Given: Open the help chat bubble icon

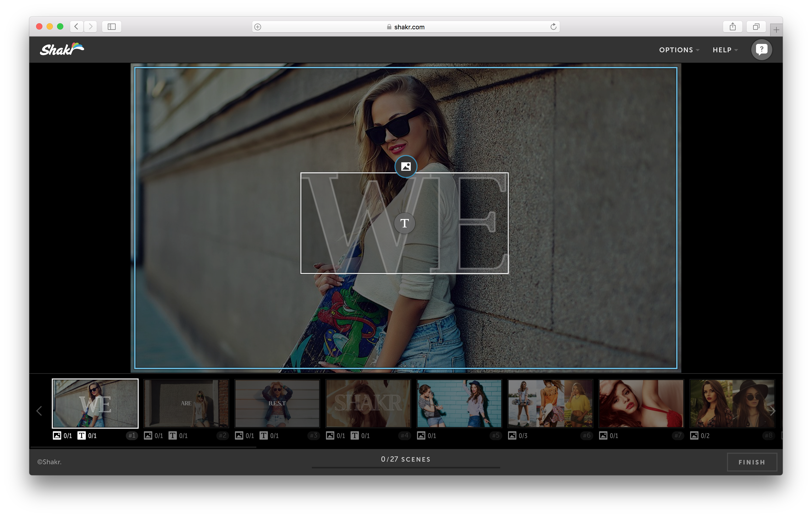Looking at the screenshot, I should coord(762,50).
